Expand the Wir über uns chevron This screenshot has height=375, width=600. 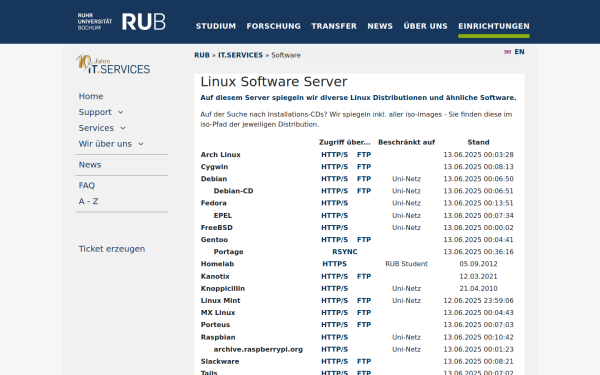pos(141,144)
